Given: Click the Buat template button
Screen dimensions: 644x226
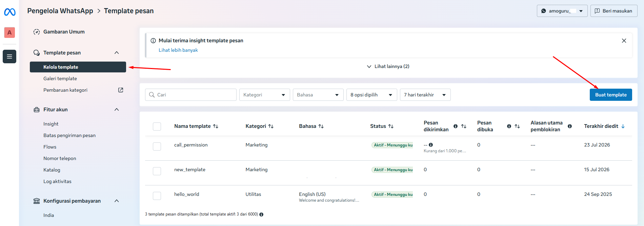Looking at the screenshot, I should tap(611, 95).
